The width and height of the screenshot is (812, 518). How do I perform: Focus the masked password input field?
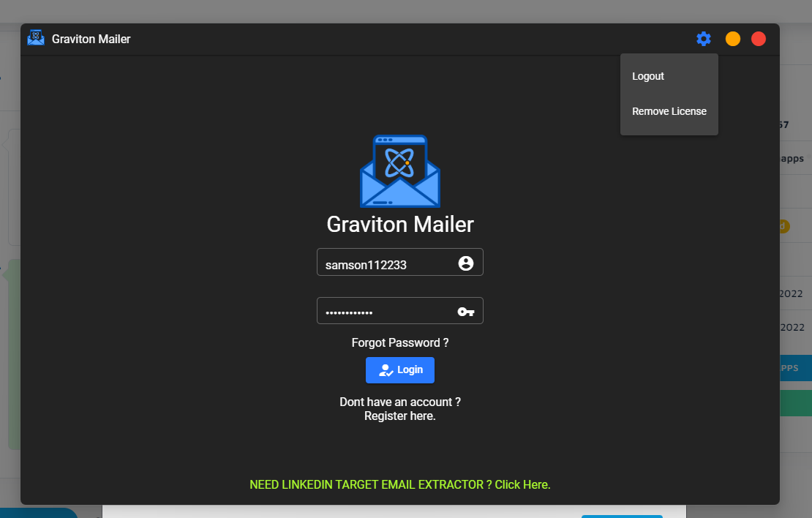(x=400, y=311)
